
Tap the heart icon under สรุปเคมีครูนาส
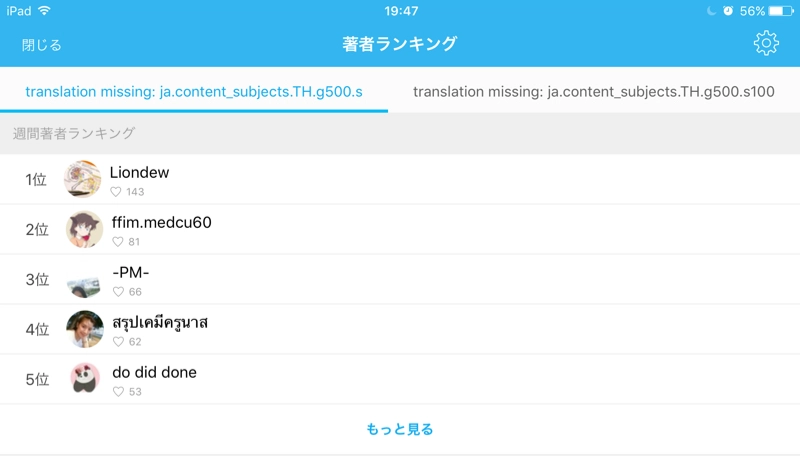pyautogui.click(x=118, y=342)
